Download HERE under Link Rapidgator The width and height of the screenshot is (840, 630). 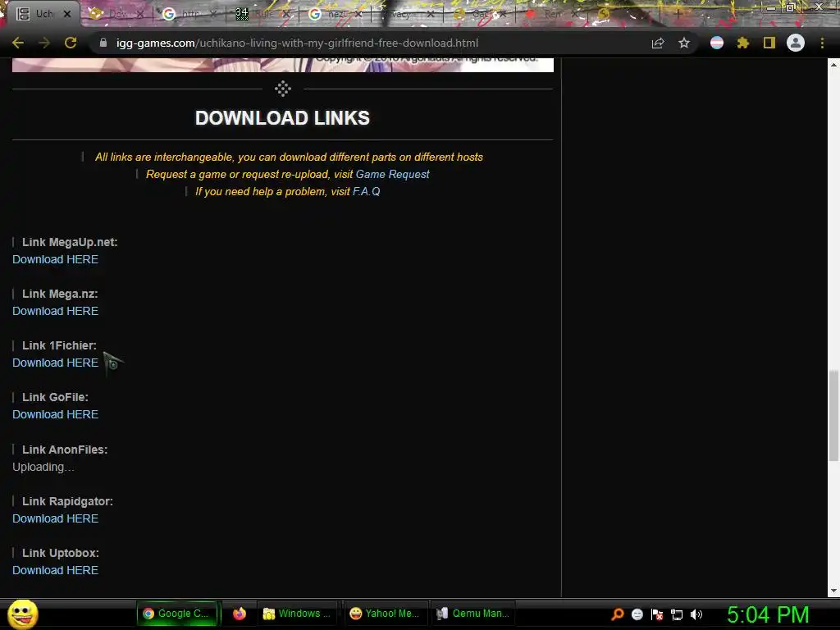click(x=55, y=518)
